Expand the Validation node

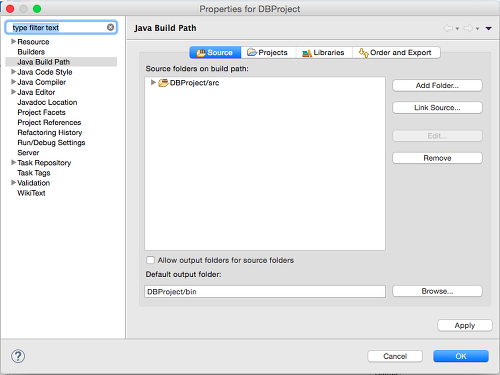[13, 182]
